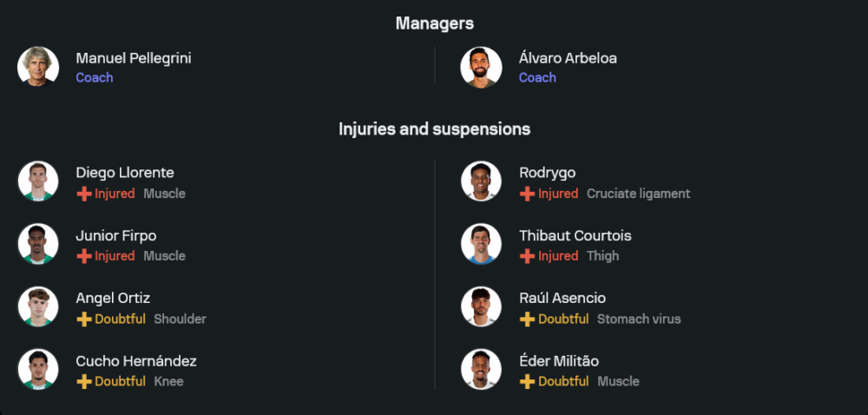Click Thibaut Courtois's player avatar
Screen dimensions: 868x415
pyautogui.click(x=481, y=244)
